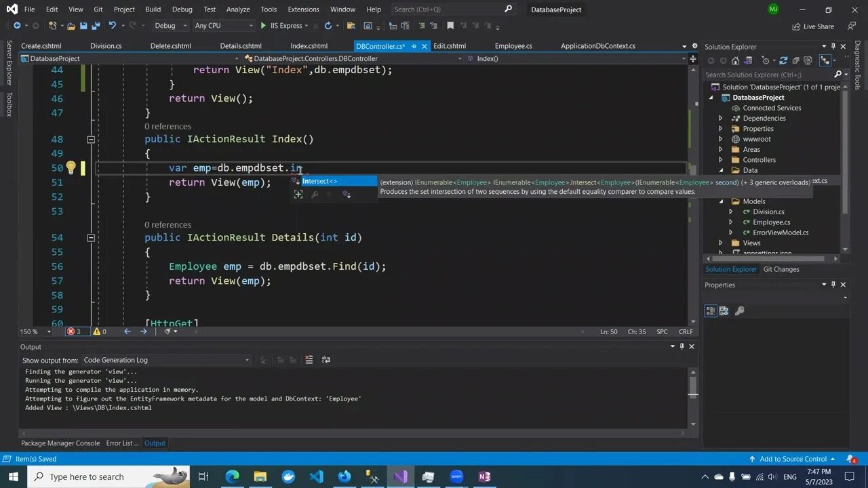Switch to the Git Changes tab
868x488 pixels.
click(781, 269)
